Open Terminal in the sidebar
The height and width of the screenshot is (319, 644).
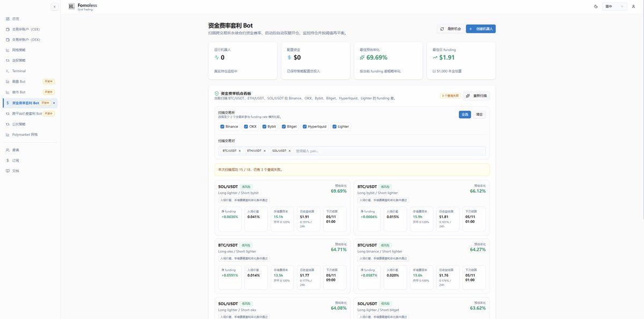coord(30,71)
